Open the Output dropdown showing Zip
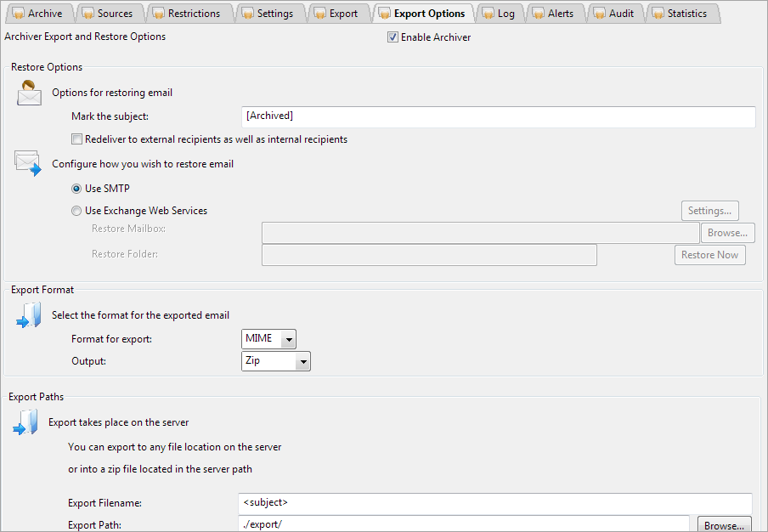The image size is (768, 532). pos(303,360)
